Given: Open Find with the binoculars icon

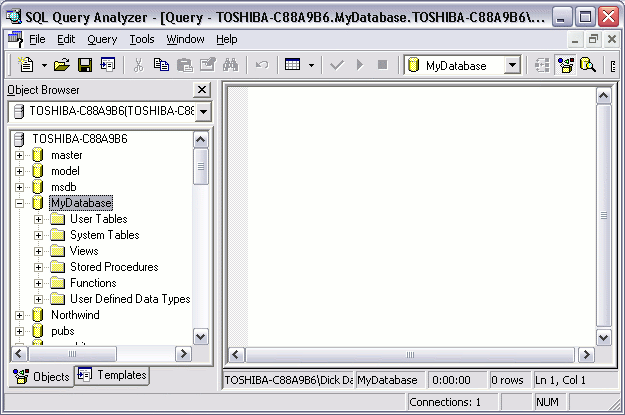Looking at the screenshot, I should (230, 65).
